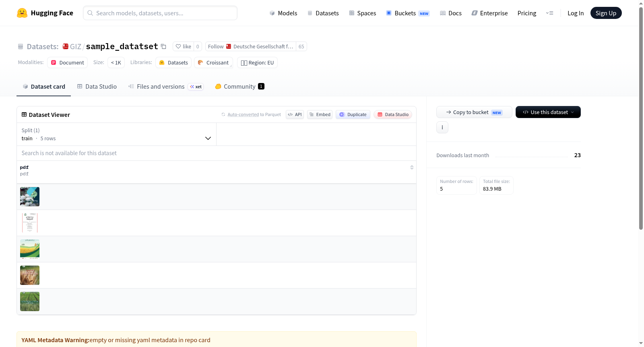Screen dimensions: 644x347
Task: Click the follower count 65
Action: (x=301, y=46)
